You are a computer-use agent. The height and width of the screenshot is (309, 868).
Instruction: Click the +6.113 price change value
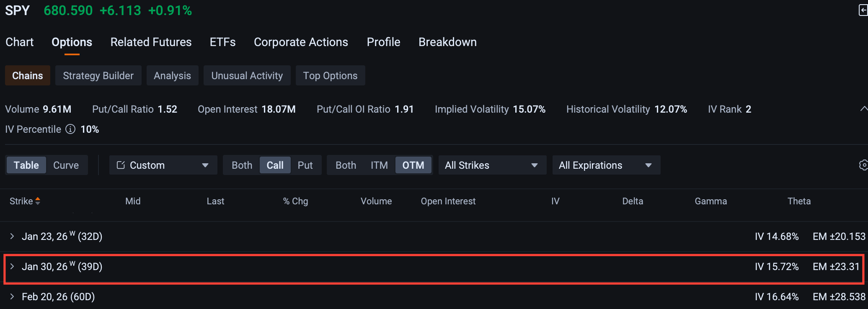point(120,10)
